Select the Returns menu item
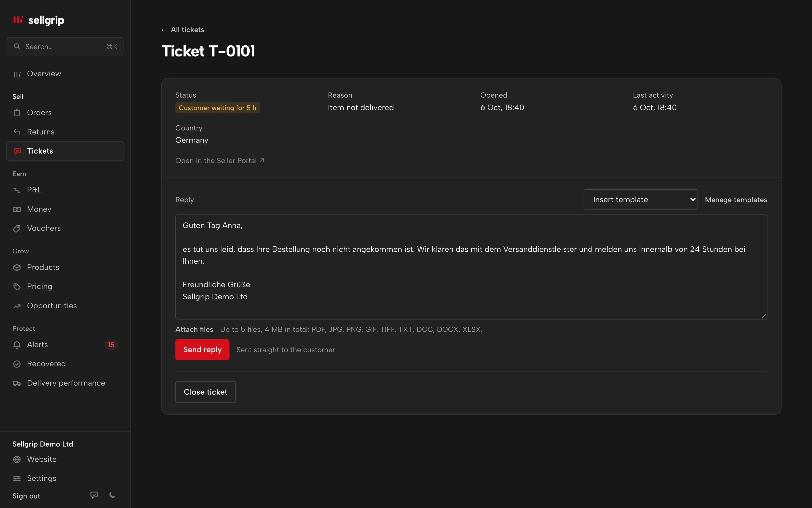This screenshot has width=812, height=508. pos(65,132)
